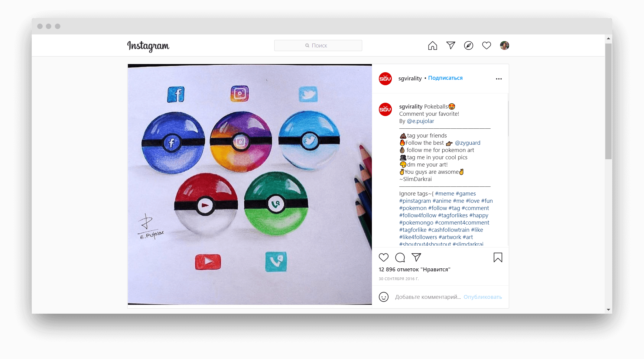The width and height of the screenshot is (644, 359).
Task: Open the #love hashtag
Action: point(473,201)
